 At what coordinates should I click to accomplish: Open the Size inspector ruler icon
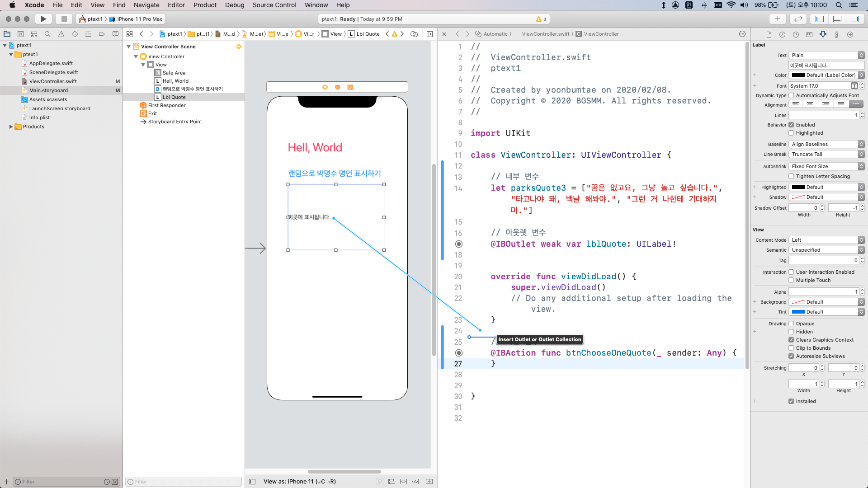pos(836,34)
